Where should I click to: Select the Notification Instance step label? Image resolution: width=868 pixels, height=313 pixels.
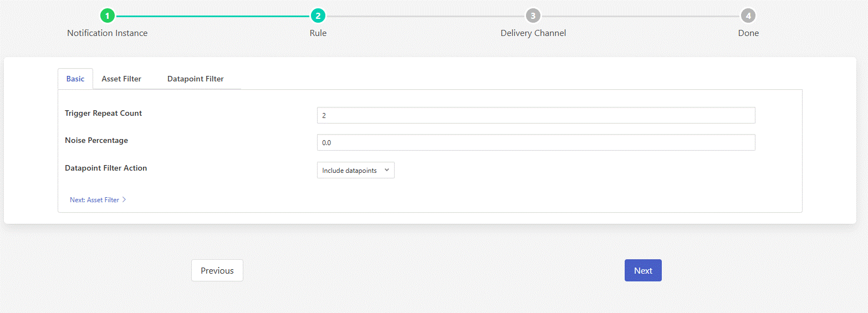[107, 33]
